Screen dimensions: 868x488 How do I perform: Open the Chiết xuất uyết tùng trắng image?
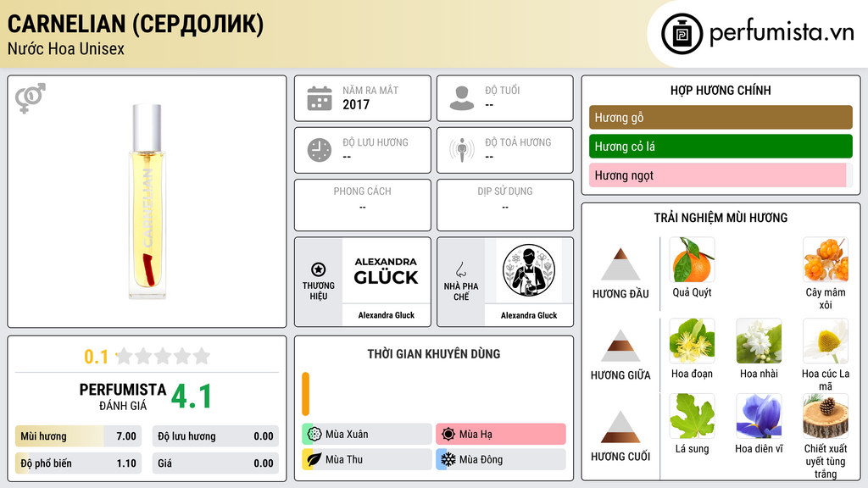[x=826, y=416]
